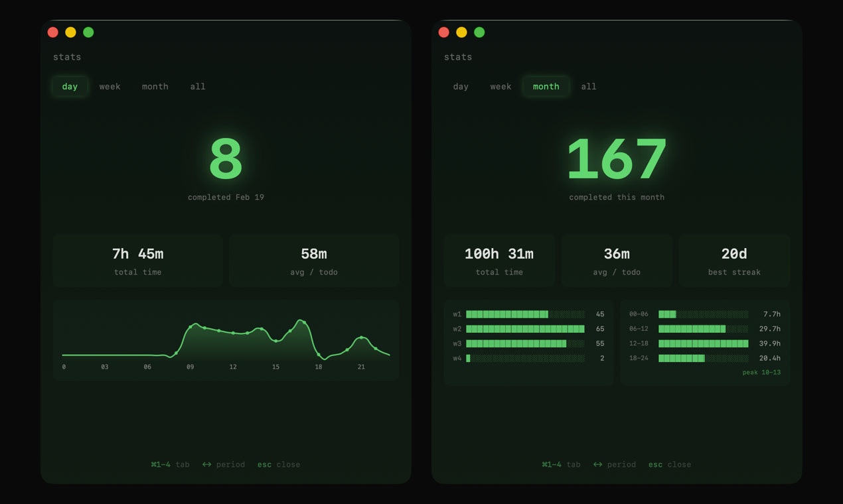The image size is (843, 504).
Task: Click '⌘1–4 tab' hint in left window
Action: click(171, 464)
